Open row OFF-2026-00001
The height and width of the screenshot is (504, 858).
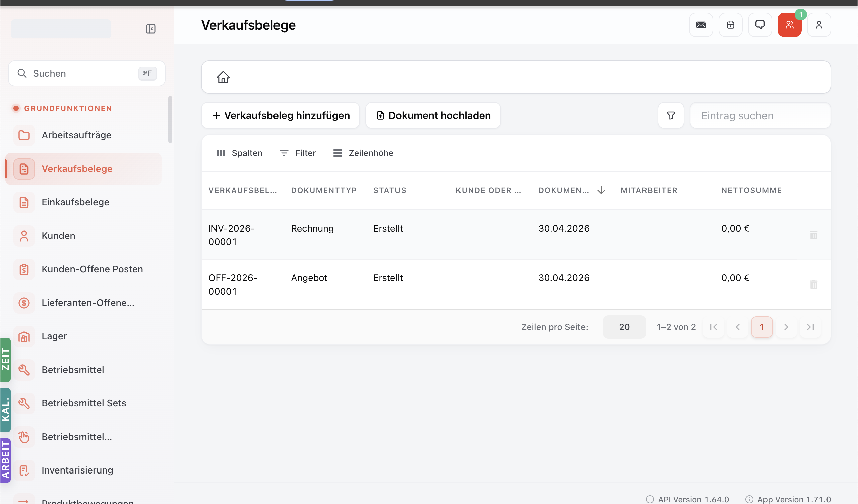516,285
